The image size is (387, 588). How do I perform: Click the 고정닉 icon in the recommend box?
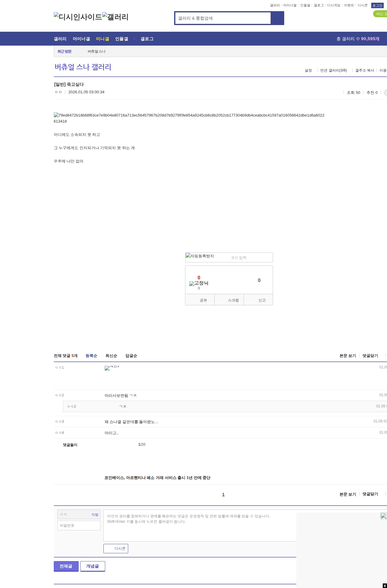tap(199, 283)
